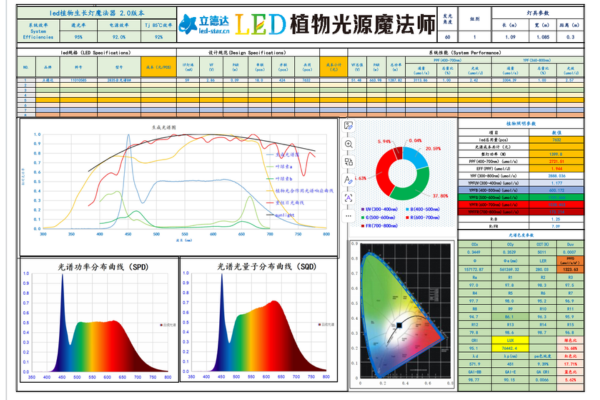Click the orange cost header in LED Specifications
The image size is (600, 400).
158,67
